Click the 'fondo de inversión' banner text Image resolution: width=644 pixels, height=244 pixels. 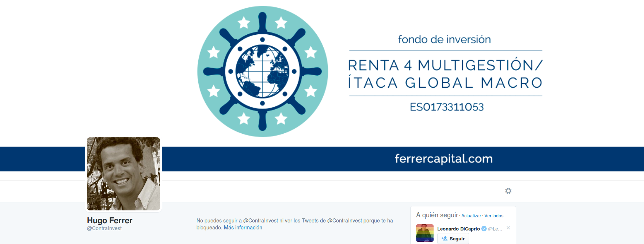pos(444,39)
